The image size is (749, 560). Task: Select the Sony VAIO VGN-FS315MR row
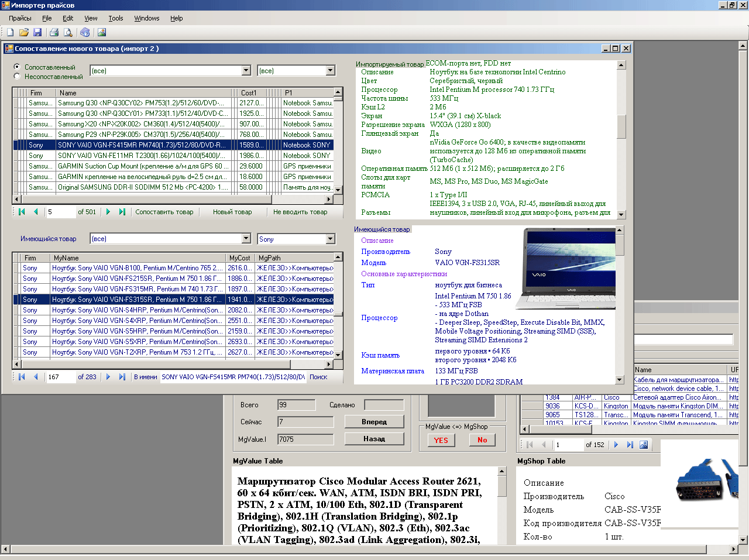point(136,289)
